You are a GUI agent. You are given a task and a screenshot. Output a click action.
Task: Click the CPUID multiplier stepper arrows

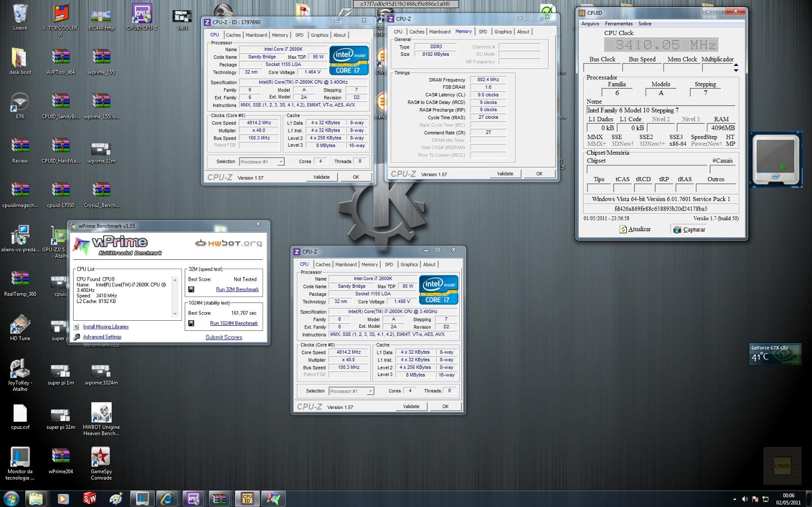pyautogui.click(x=736, y=67)
